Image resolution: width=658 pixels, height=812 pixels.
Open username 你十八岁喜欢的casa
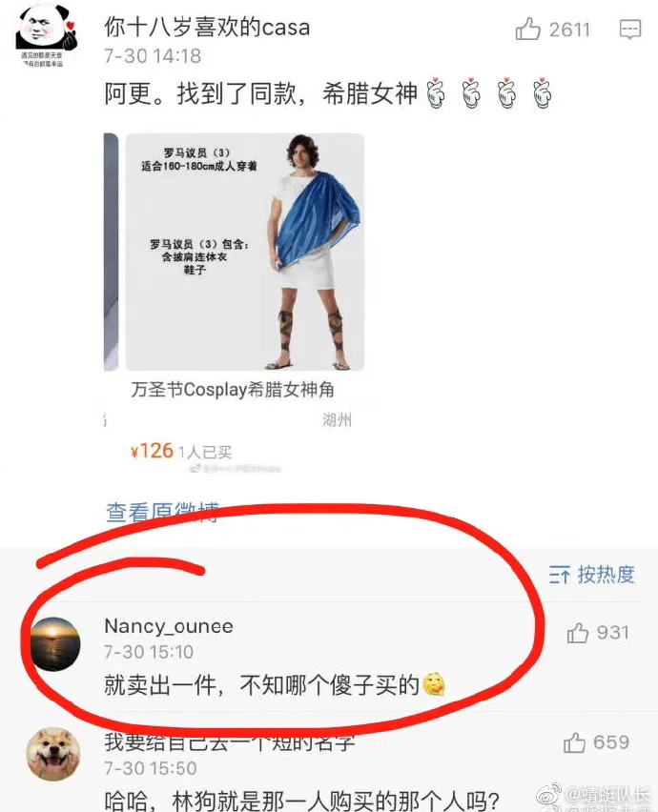point(207,27)
